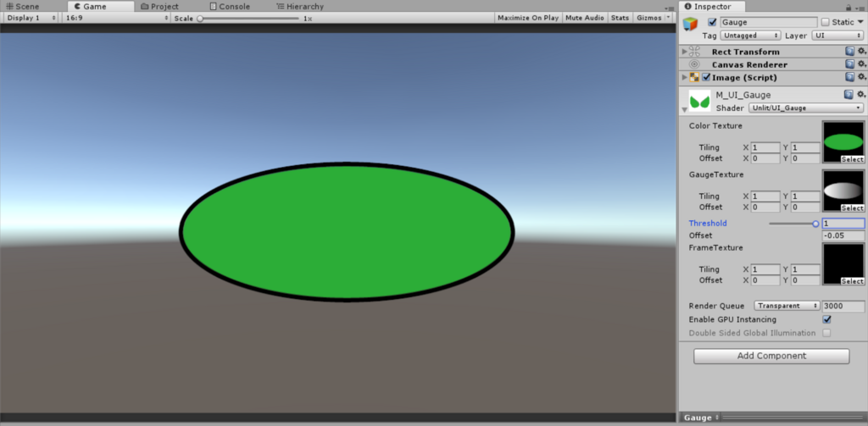
Task: Switch to the Hierarchy tab
Action: (299, 7)
